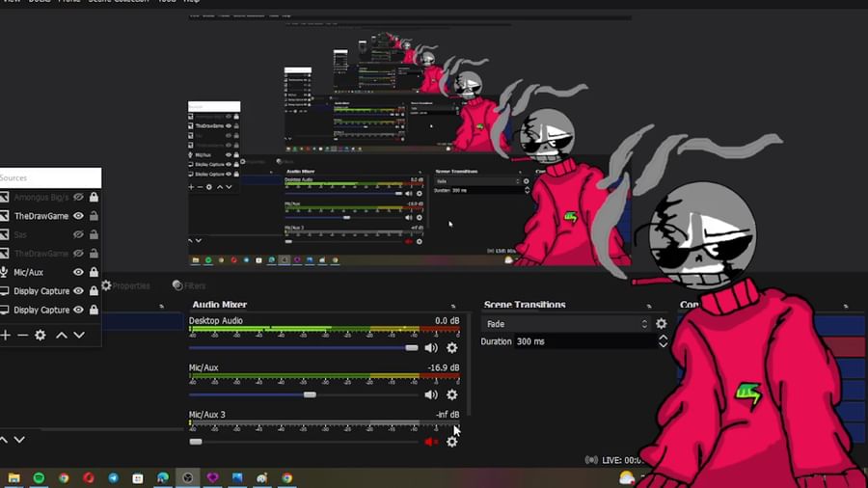Viewport: 868px width, 488px height.
Task: Show the hidden Sas source
Action: (x=79, y=234)
